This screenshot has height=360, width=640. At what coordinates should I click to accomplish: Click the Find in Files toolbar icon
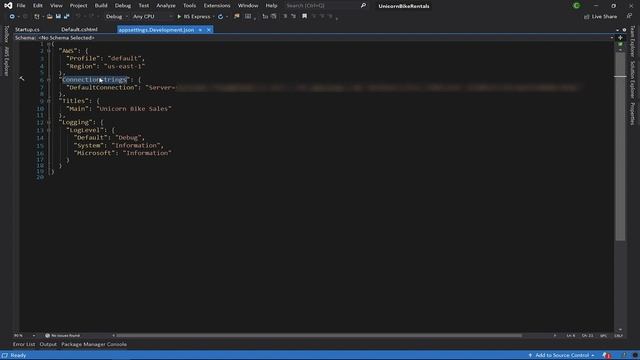237,17
